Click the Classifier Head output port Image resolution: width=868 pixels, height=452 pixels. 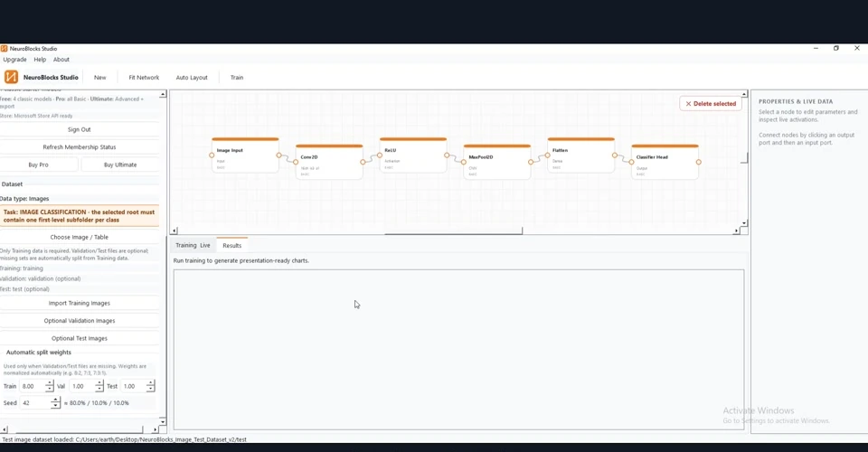click(699, 162)
